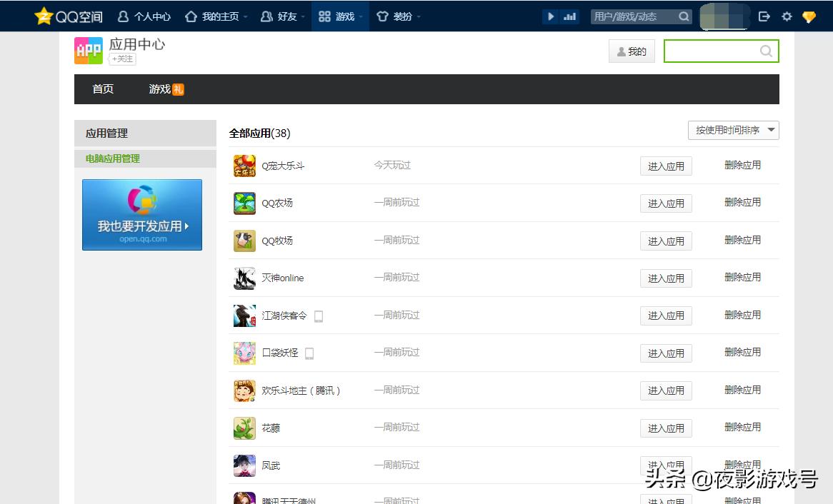The image size is (833, 504).
Task: Click the colorful APP logo
Action: click(x=88, y=51)
